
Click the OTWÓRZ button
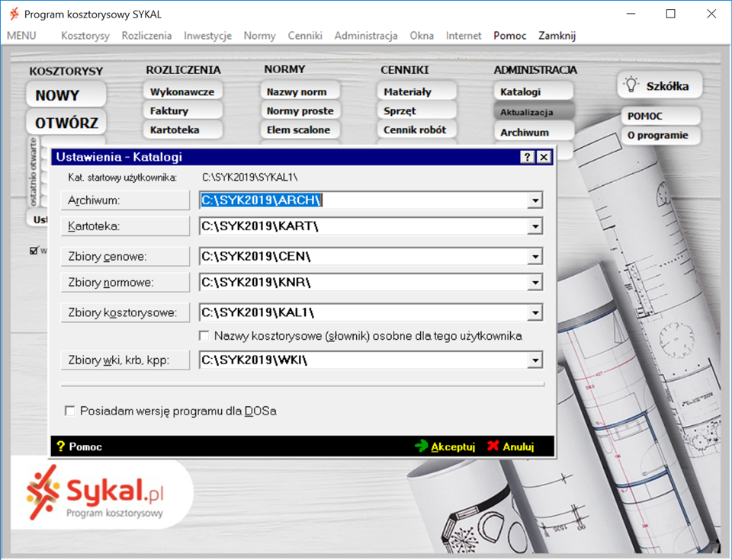(66, 123)
